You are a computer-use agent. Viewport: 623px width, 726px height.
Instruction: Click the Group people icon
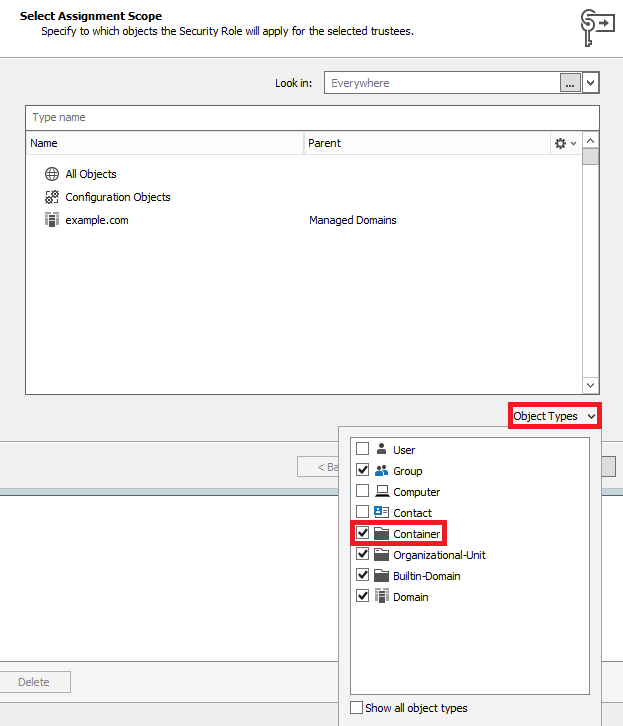[x=381, y=471]
